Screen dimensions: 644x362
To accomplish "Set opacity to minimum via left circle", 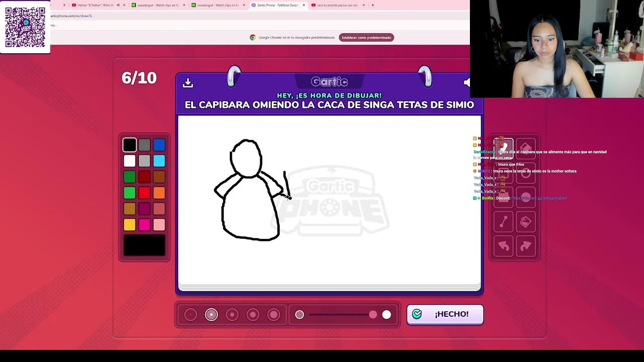I will point(299,315).
